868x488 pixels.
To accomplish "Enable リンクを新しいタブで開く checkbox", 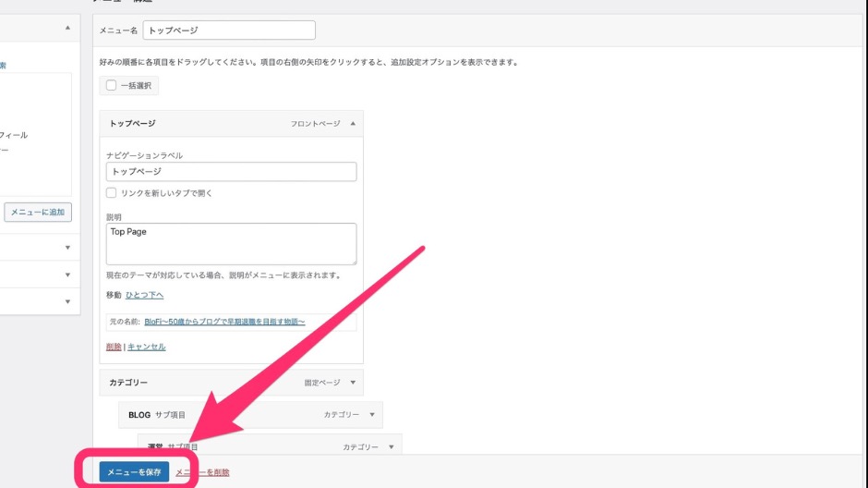I will (112, 193).
